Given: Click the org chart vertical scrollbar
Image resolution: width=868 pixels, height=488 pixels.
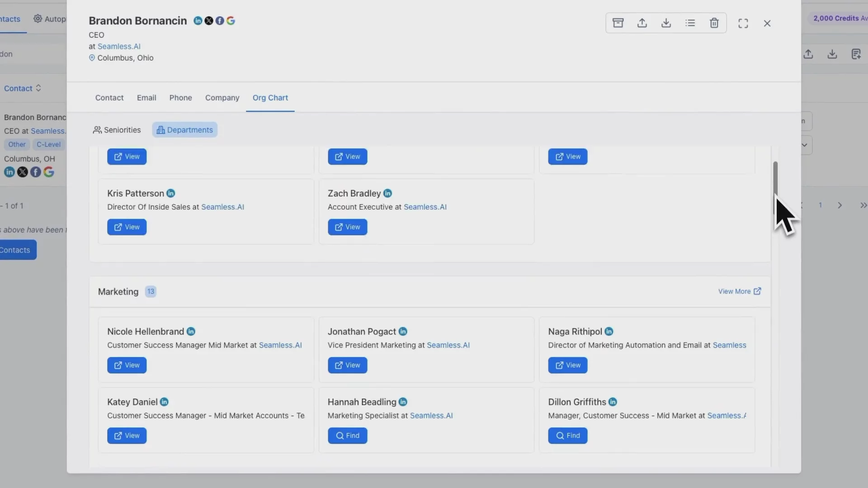Looking at the screenshot, I should pyautogui.click(x=775, y=181).
